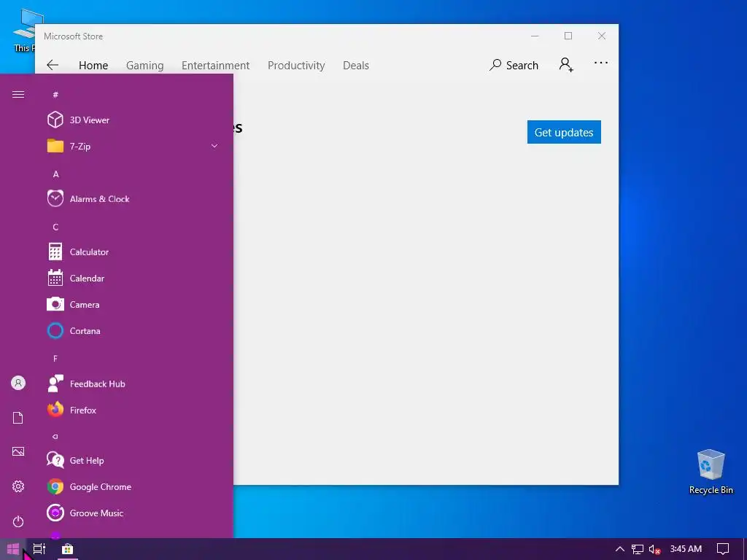Expand the Start menu hamburger button

(x=18, y=94)
